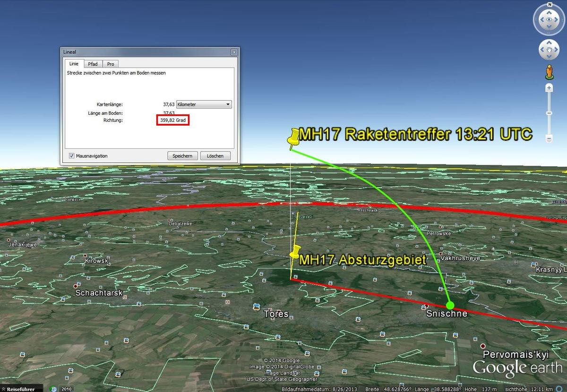The image size is (567, 392).
Task: Switch to the Pro tab
Action: tap(110, 64)
